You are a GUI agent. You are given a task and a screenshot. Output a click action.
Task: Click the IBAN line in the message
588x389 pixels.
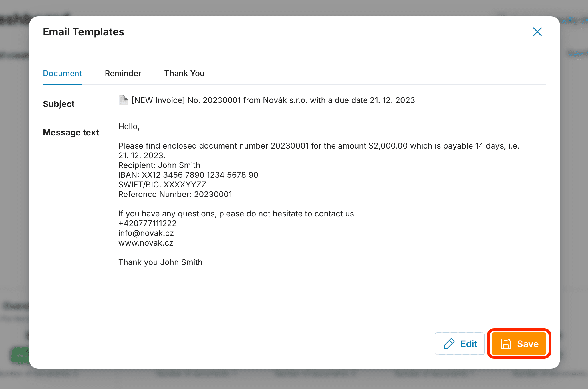[x=188, y=175]
